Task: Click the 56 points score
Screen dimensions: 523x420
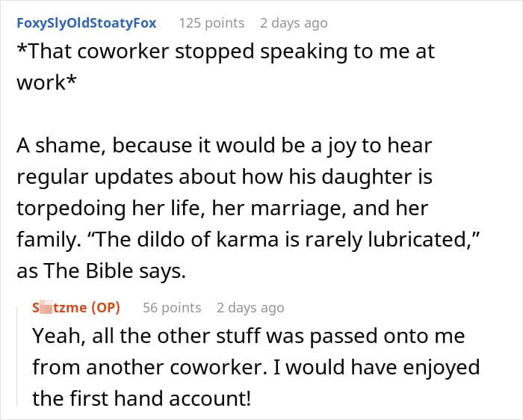Action: click(172, 307)
